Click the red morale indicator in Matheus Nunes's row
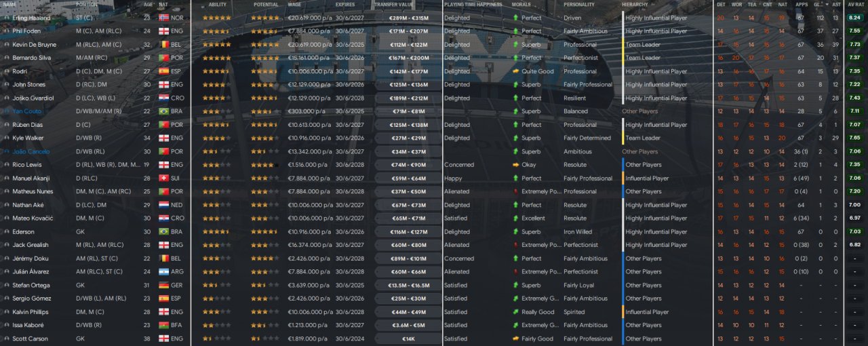868x346 pixels. (515, 191)
